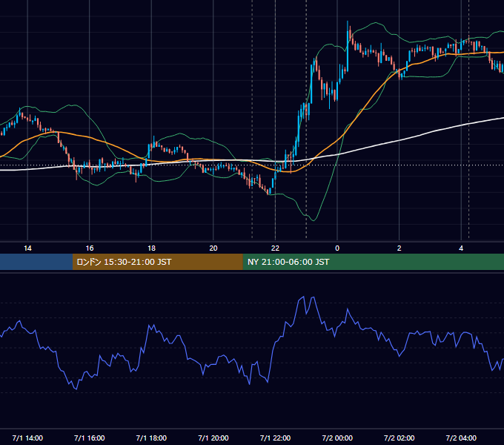Click the highest peak of the blue oscillator line
The width and height of the screenshot is (504, 445).
[x=303, y=297]
